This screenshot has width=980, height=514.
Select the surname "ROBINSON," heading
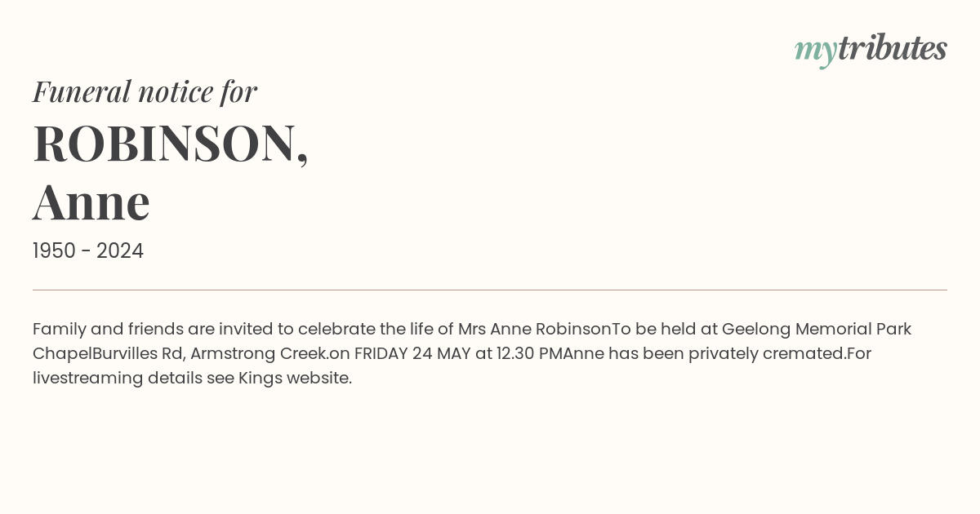(x=171, y=144)
